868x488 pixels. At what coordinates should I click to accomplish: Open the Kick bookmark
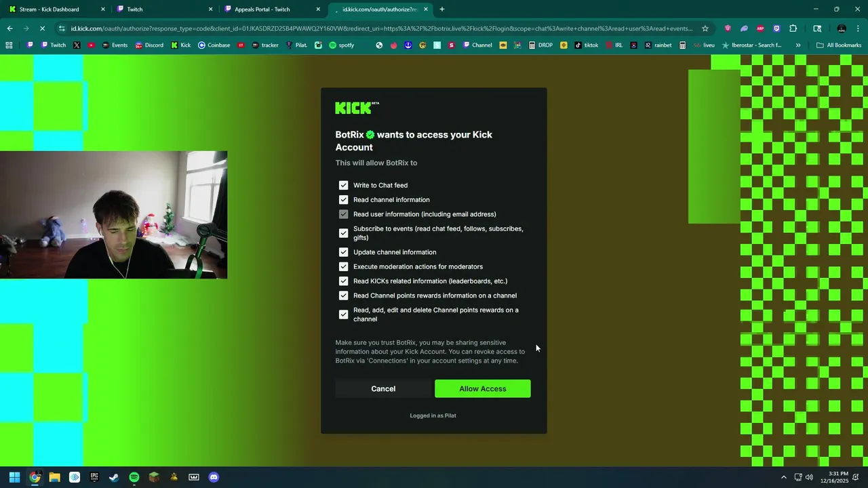(180, 45)
